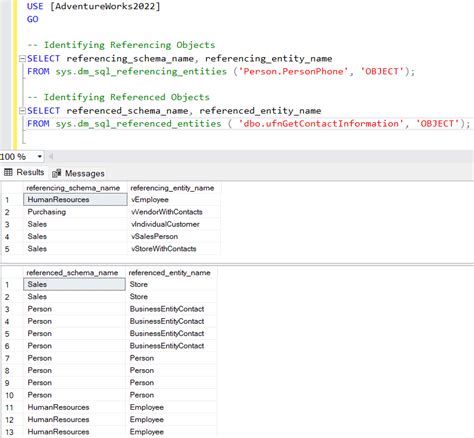Click the Identifying Referencing Objects comment
Image resolution: width=474 pixels, height=438 pixels.
[x=121, y=45]
